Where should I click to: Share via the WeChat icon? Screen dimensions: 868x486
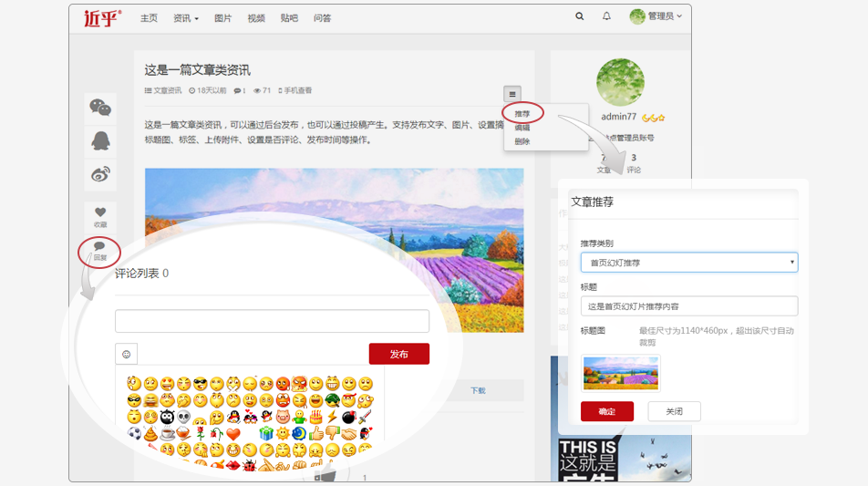click(100, 108)
